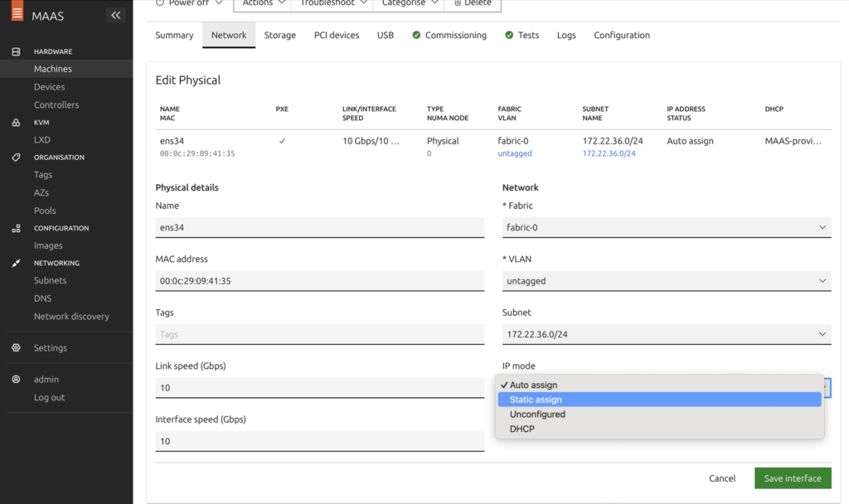Open the VLAN dropdown
Image resolution: width=849 pixels, height=504 pixels.
[x=667, y=281]
